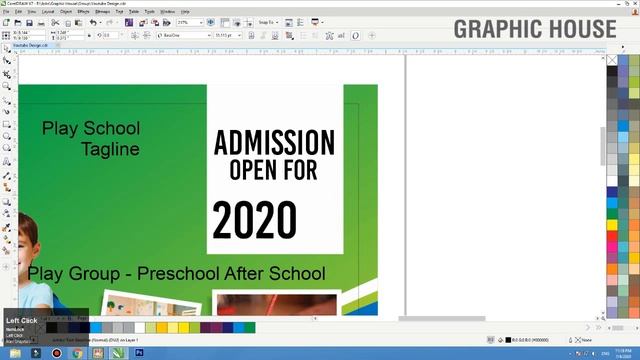Toggle Underline text formatting
This screenshot has width=640, height=360.
(275, 36)
